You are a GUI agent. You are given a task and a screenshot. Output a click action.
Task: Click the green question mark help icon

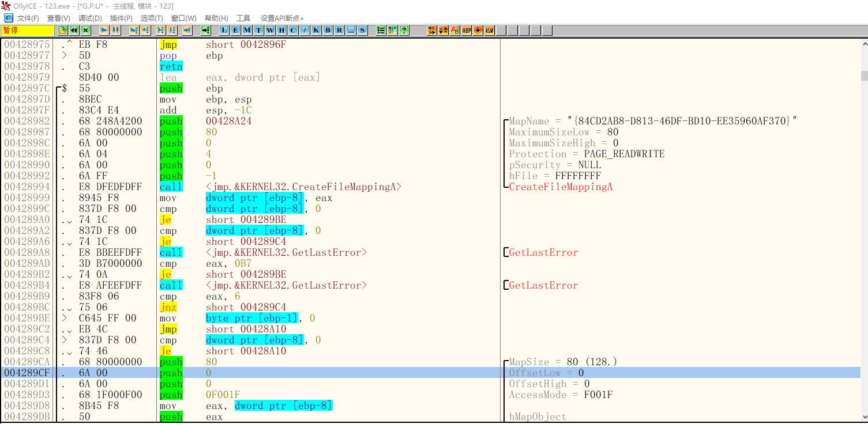404,31
